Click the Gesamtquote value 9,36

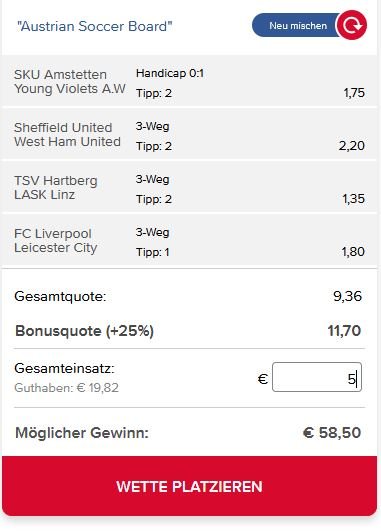click(x=347, y=296)
